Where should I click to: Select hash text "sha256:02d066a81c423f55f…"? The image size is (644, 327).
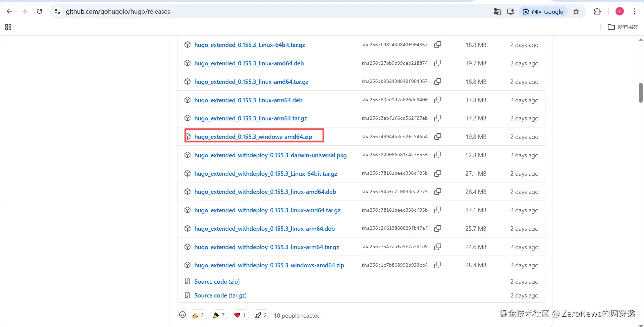click(396, 155)
